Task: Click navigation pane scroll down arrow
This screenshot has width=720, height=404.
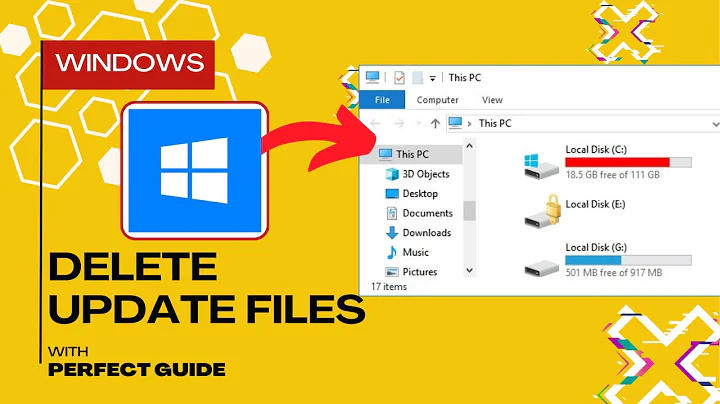Action: click(x=469, y=270)
